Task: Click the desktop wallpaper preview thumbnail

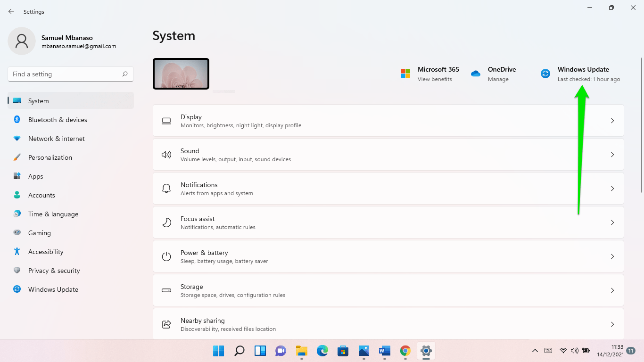Action: pyautogui.click(x=181, y=74)
